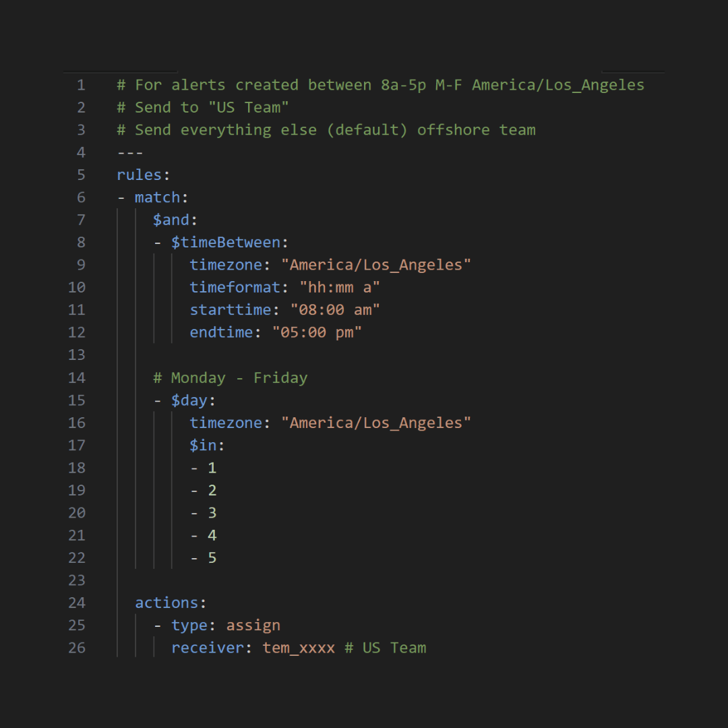Click the "$in" key on line 17
The image size is (728, 728).
(203, 445)
